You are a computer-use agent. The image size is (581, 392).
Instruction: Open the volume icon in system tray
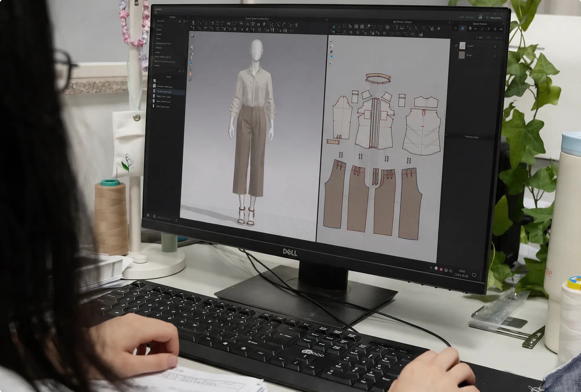(451, 271)
